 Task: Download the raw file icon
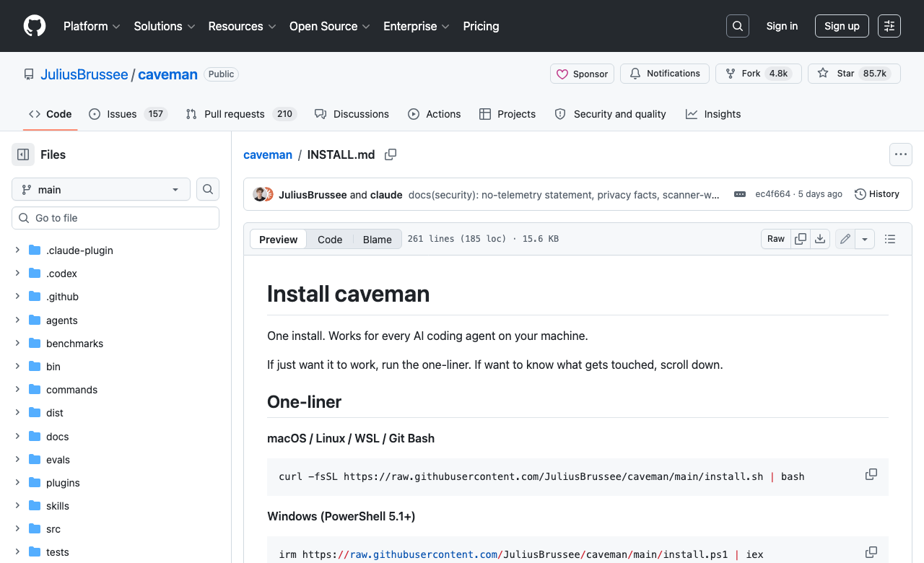pyautogui.click(x=820, y=239)
